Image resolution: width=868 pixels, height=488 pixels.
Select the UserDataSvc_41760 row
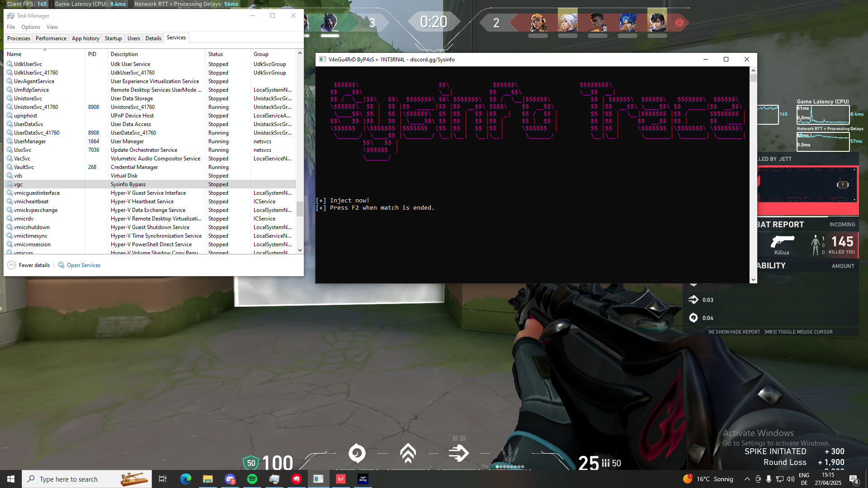(x=150, y=133)
